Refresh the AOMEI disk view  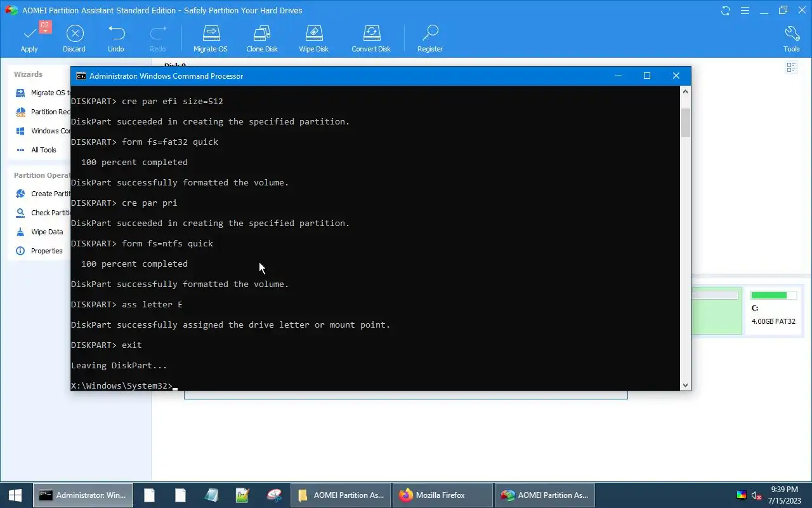726,10
